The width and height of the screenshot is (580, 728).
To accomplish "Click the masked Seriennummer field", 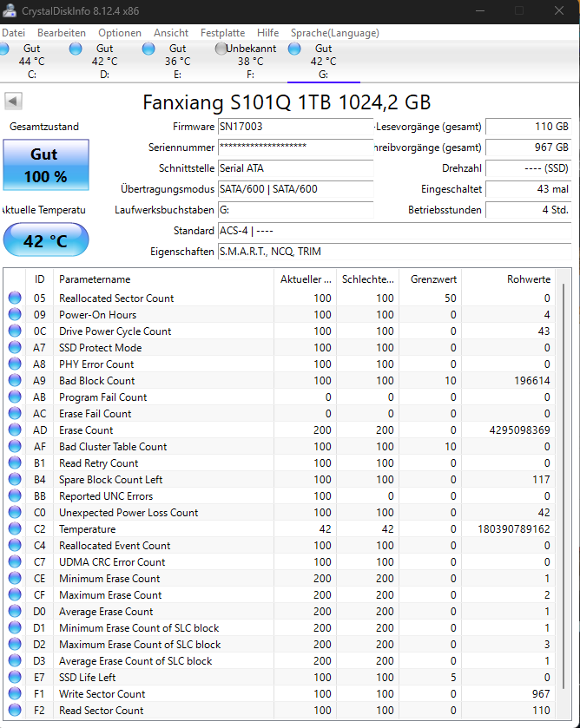I will 295,148.
